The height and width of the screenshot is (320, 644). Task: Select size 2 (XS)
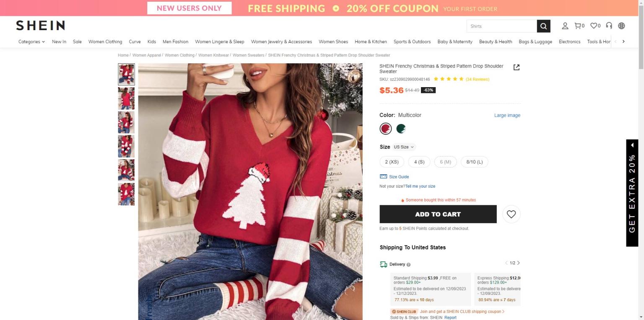click(x=392, y=162)
